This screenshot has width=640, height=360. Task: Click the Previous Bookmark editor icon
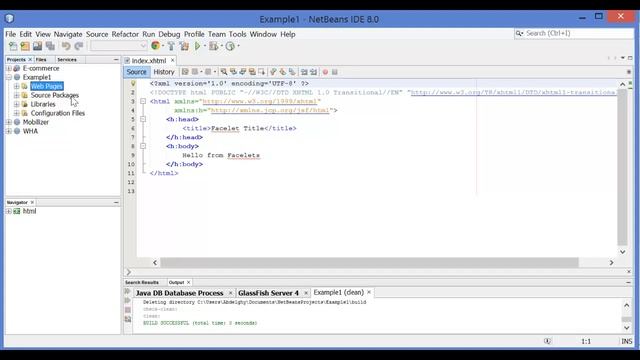(x=273, y=72)
